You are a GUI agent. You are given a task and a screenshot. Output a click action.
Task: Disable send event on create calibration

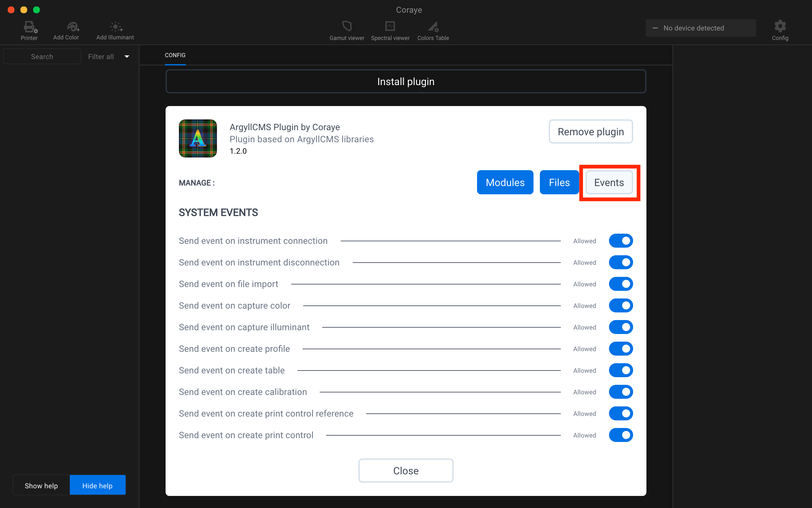[621, 392]
